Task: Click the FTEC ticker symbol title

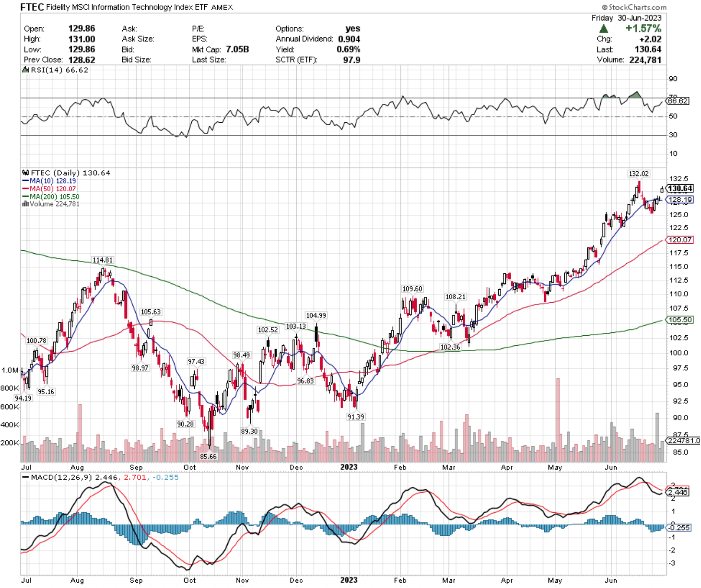Action: [32, 7]
